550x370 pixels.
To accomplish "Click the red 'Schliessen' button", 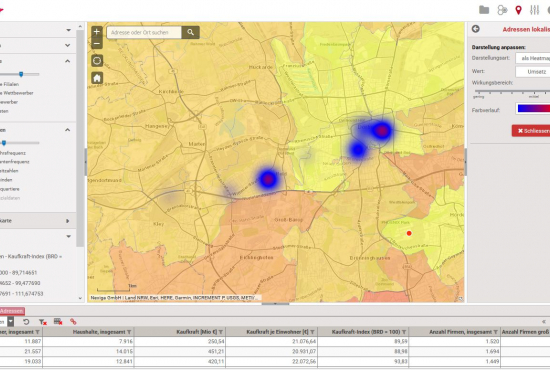I will tap(531, 131).
